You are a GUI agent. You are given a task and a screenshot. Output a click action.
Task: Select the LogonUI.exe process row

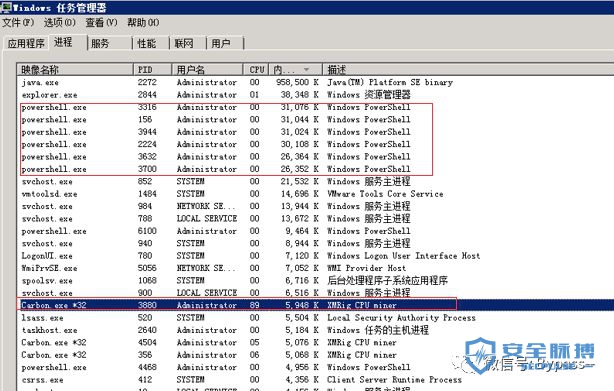coord(315,256)
